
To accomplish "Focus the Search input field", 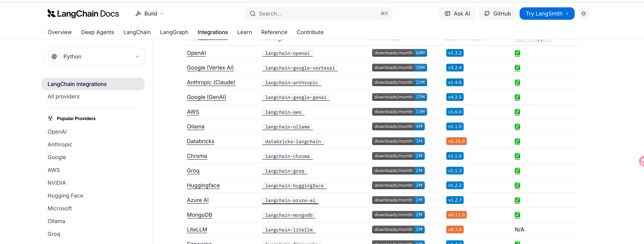I will click(318, 14).
